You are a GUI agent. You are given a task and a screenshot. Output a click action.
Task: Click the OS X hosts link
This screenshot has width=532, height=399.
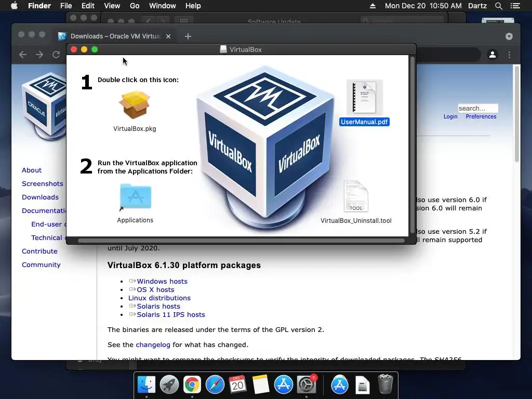(x=155, y=290)
